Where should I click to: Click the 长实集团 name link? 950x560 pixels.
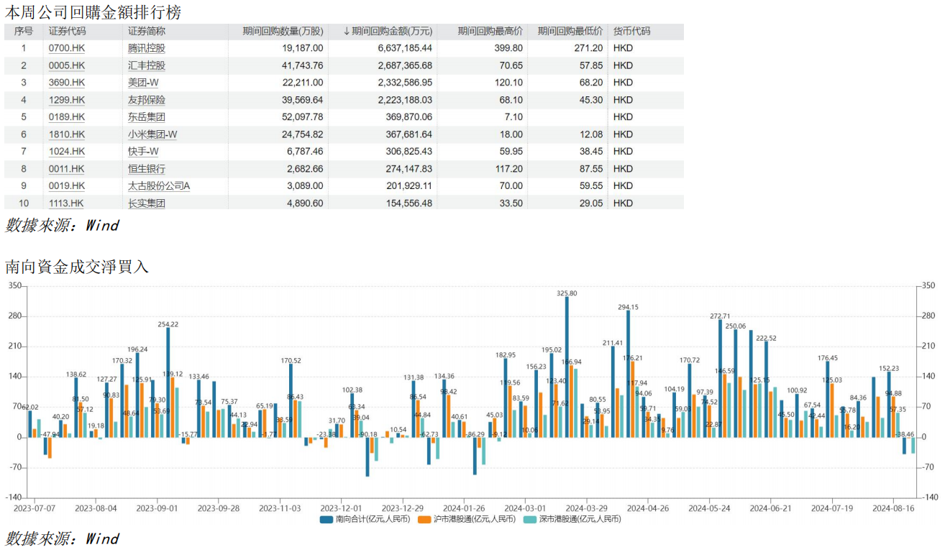[x=147, y=203]
